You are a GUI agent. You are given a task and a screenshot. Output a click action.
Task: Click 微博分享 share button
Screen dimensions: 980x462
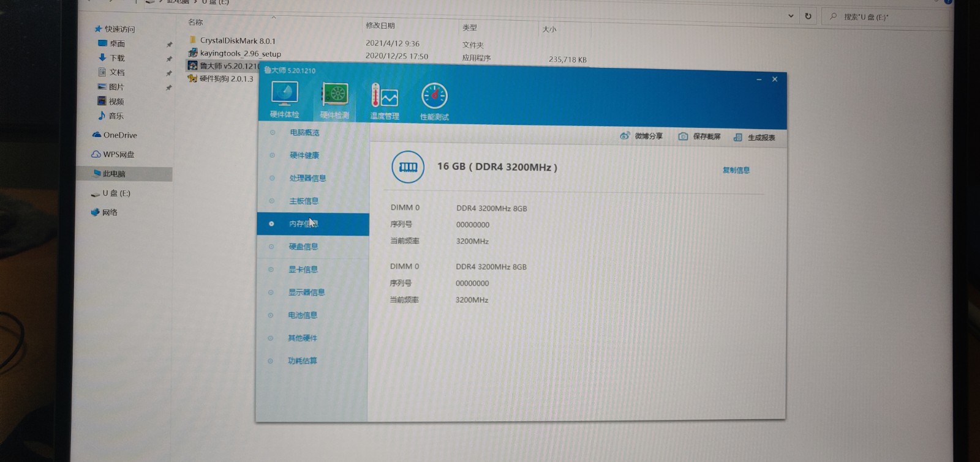[641, 136]
